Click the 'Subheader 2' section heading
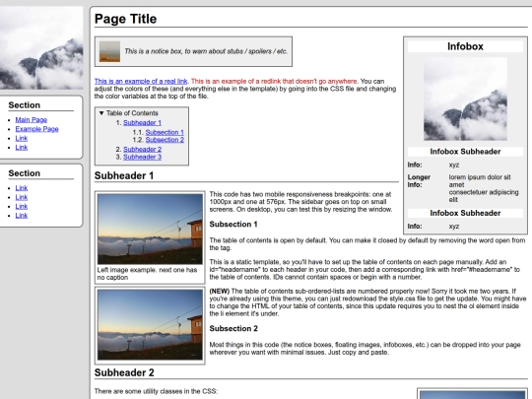 click(x=124, y=372)
